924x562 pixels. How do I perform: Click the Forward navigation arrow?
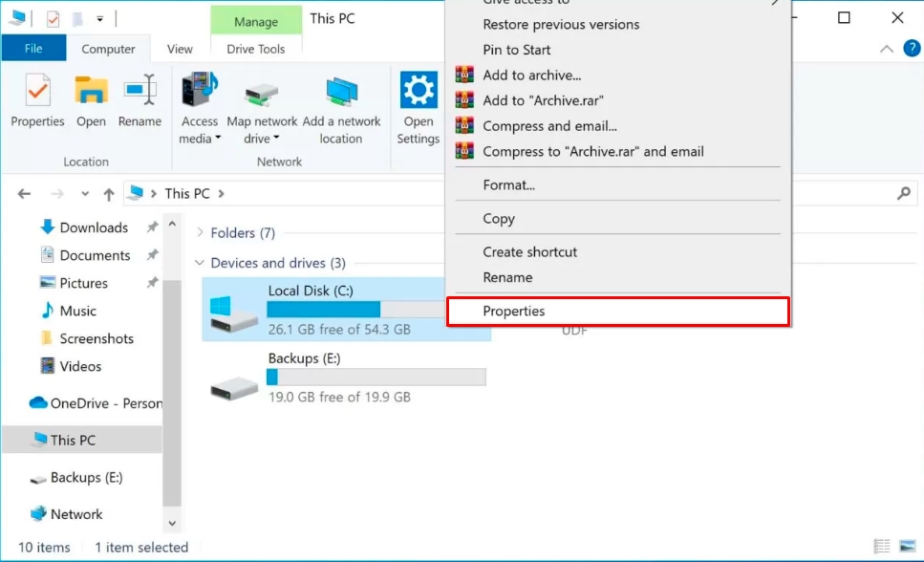coord(56,193)
